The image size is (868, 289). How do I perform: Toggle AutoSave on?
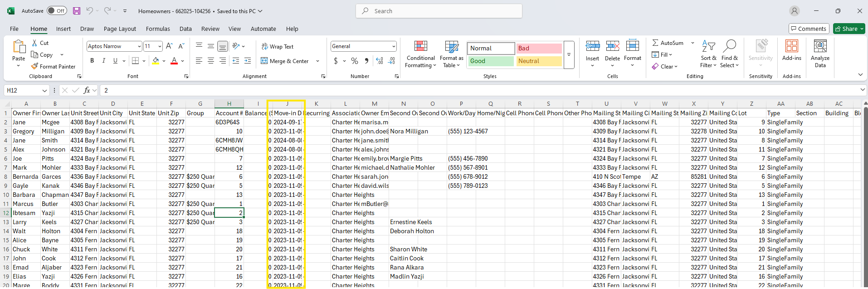tap(57, 11)
